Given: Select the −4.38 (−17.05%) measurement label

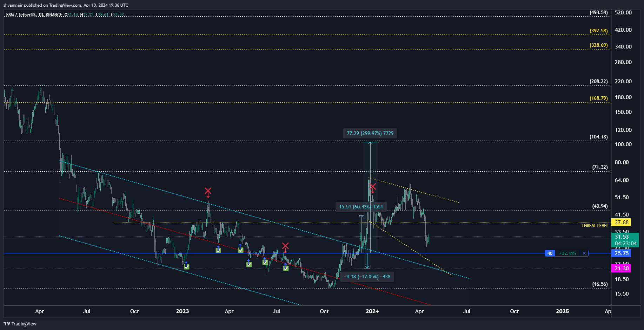Looking at the screenshot, I should pyautogui.click(x=367, y=277).
